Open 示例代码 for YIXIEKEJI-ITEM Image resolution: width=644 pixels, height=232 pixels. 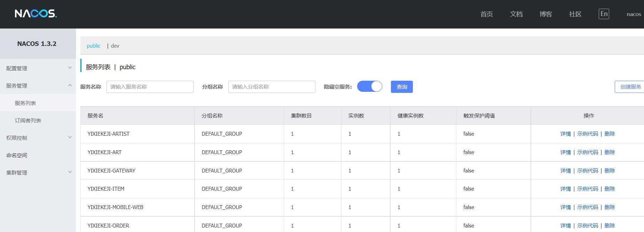(588, 189)
